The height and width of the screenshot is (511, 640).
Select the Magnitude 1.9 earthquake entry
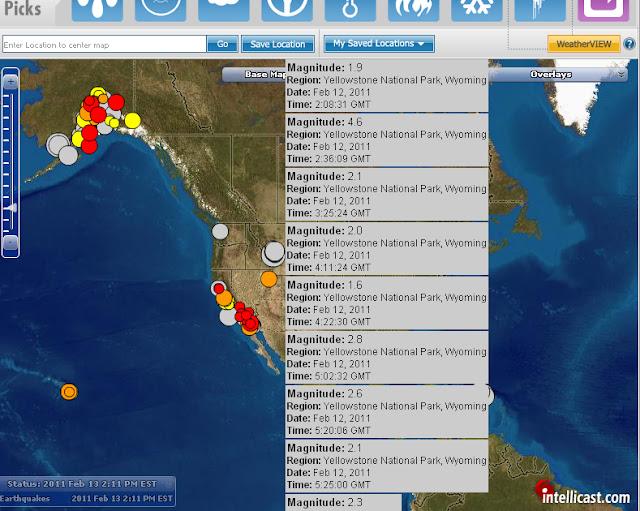[387, 86]
